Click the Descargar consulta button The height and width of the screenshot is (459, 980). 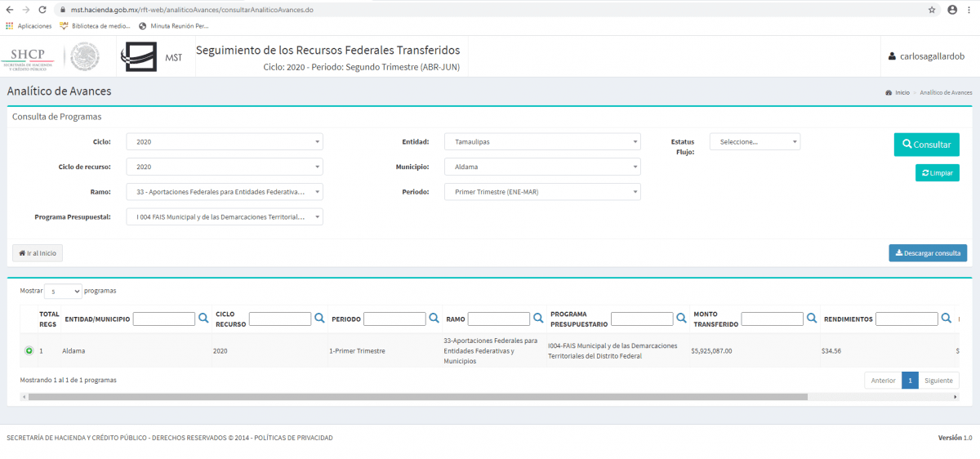click(x=928, y=253)
